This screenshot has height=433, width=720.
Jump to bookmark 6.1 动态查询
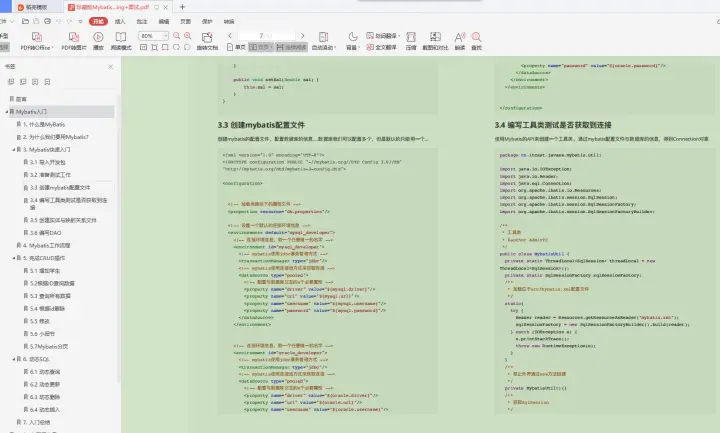pos(45,371)
